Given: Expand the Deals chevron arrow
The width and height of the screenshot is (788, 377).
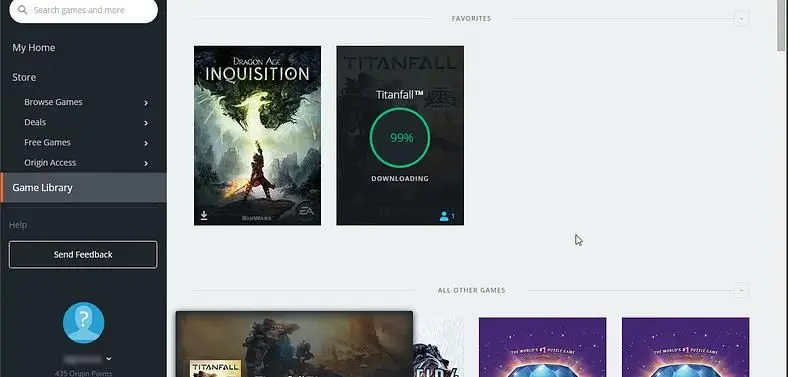Looking at the screenshot, I should 146,123.
